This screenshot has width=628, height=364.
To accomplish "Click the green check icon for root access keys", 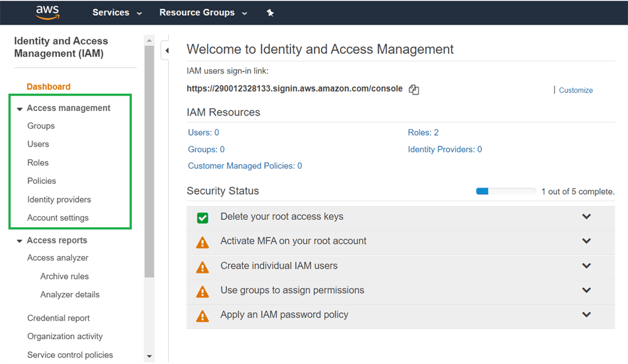I will point(202,218).
